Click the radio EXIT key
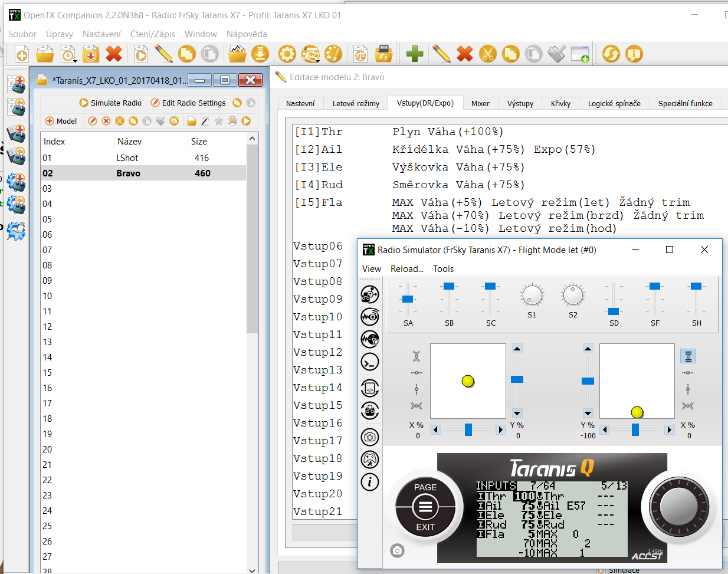728x574 pixels. [425, 527]
